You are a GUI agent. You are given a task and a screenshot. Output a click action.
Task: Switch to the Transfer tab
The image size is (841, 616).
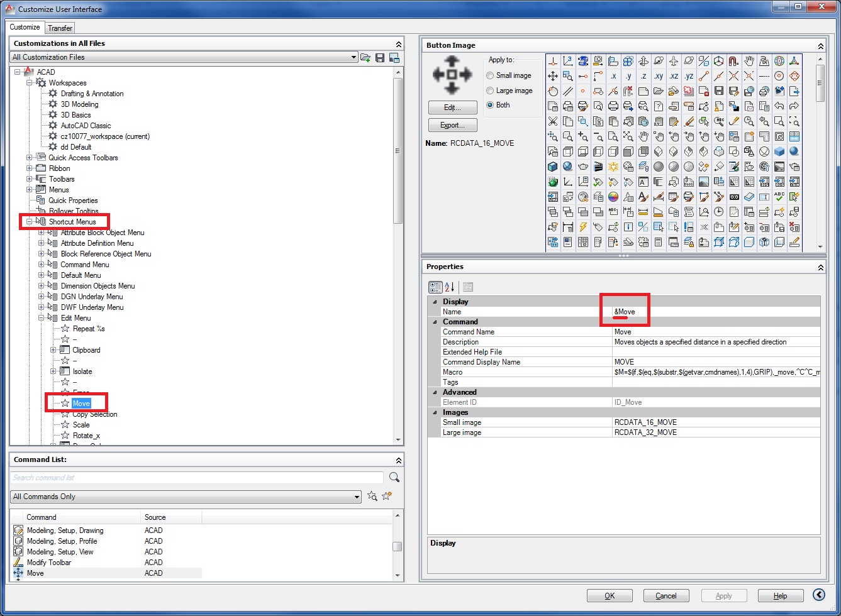60,28
